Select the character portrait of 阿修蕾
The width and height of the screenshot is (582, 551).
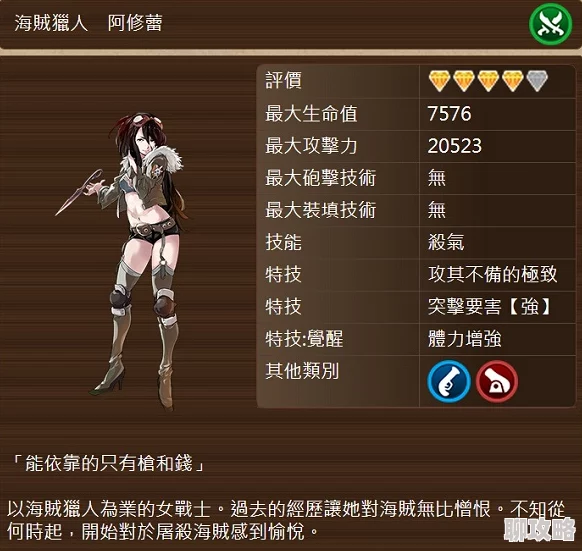pyautogui.click(x=124, y=260)
